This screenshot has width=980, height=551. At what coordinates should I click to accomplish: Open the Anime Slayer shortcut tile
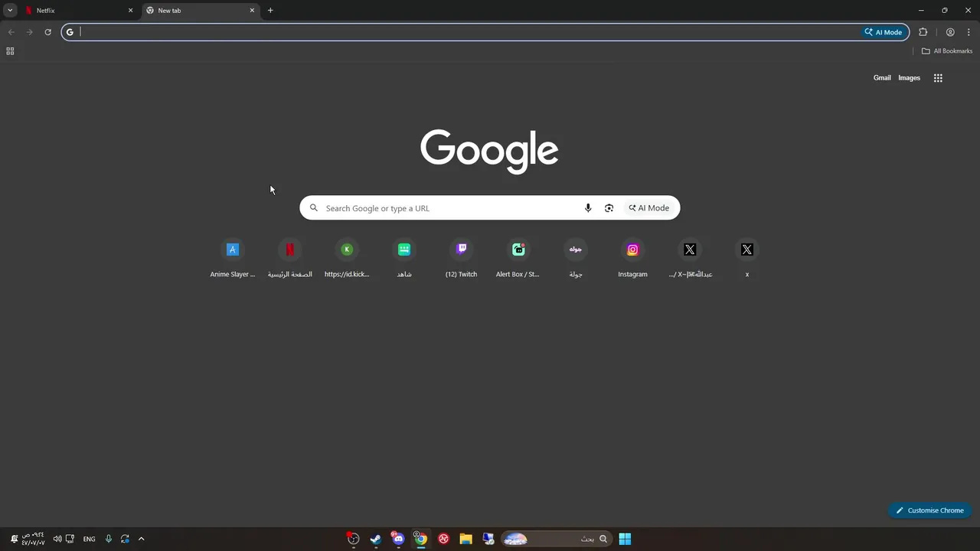233,259
